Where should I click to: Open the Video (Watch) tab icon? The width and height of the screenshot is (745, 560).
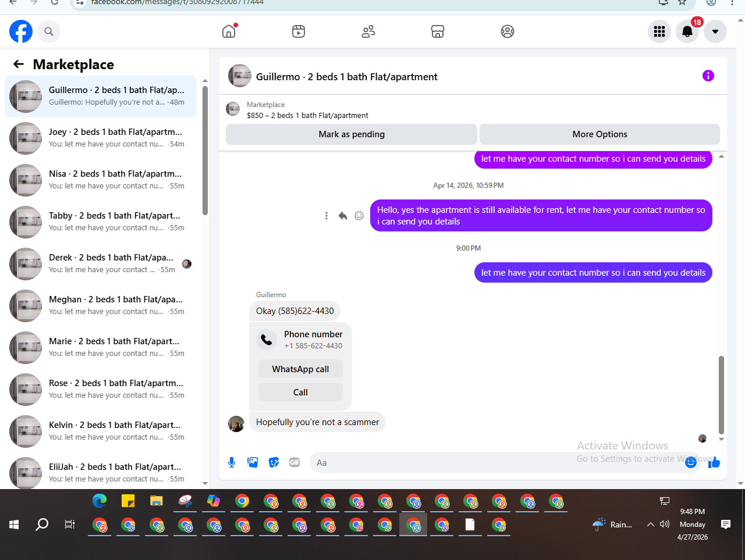pyautogui.click(x=299, y=31)
